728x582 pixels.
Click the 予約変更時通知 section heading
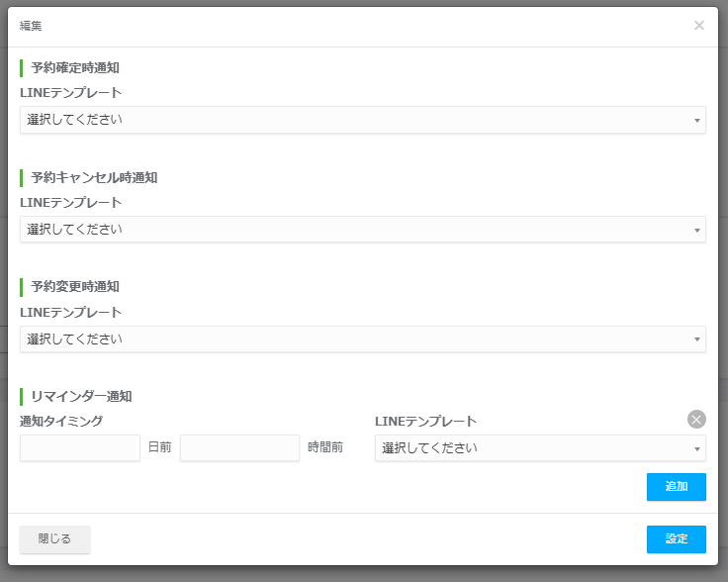(x=75, y=287)
